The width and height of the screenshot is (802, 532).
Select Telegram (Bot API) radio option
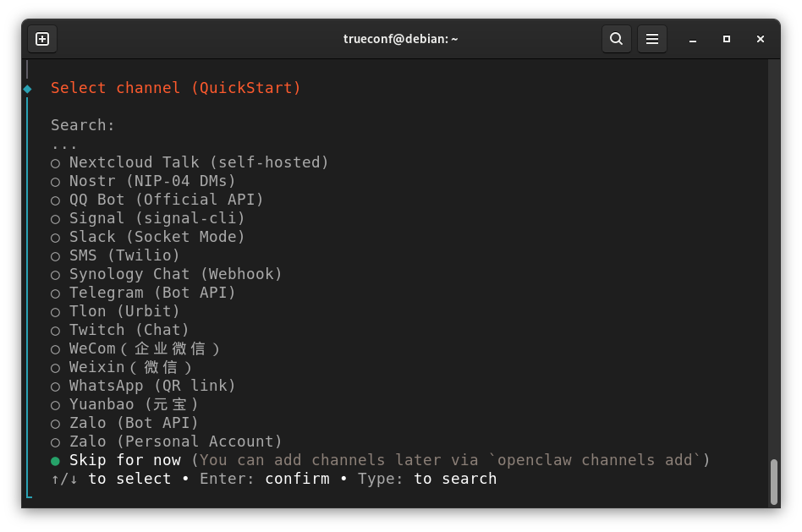coord(55,293)
